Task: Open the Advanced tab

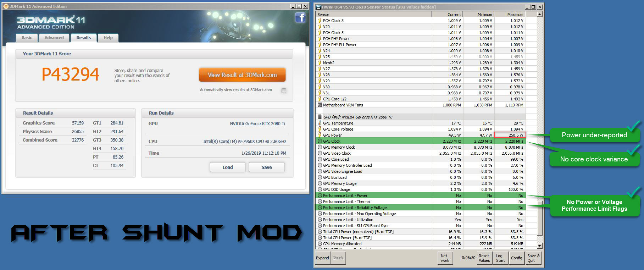Action: pyautogui.click(x=54, y=38)
